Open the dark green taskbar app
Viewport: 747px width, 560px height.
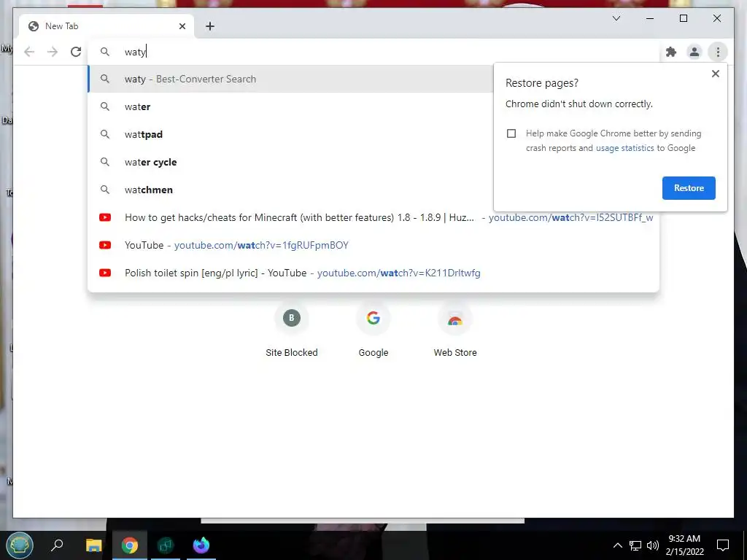click(166, 545)
